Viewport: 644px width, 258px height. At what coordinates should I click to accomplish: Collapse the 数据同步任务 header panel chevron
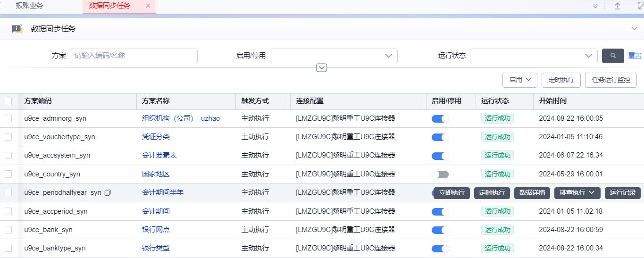[x=634, y=29]
